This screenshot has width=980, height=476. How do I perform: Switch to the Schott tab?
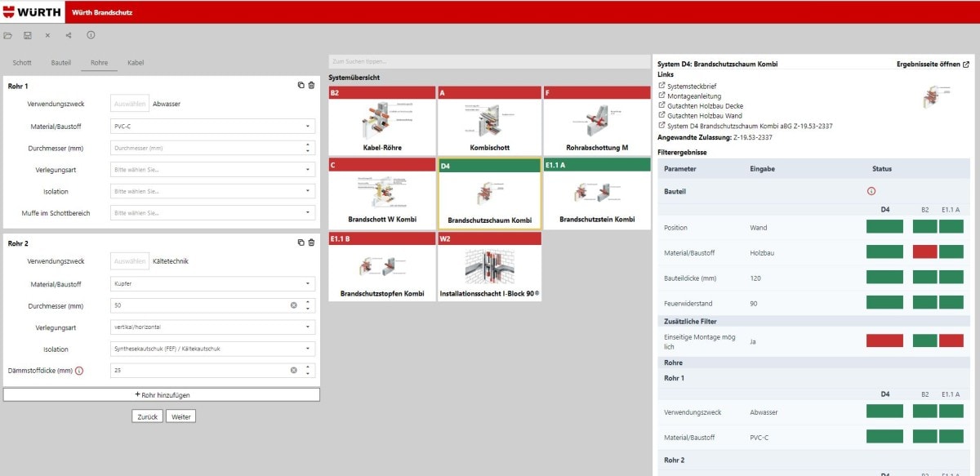pyautogui.click(x=22, y=63)
